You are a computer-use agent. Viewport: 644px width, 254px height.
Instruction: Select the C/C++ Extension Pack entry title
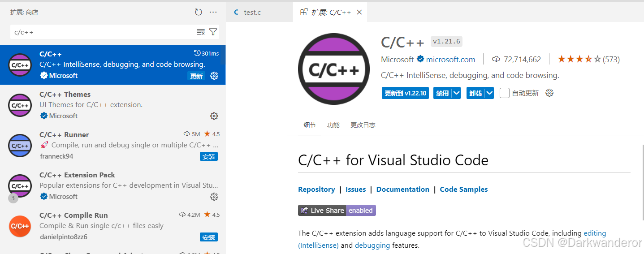pos(77,175)
